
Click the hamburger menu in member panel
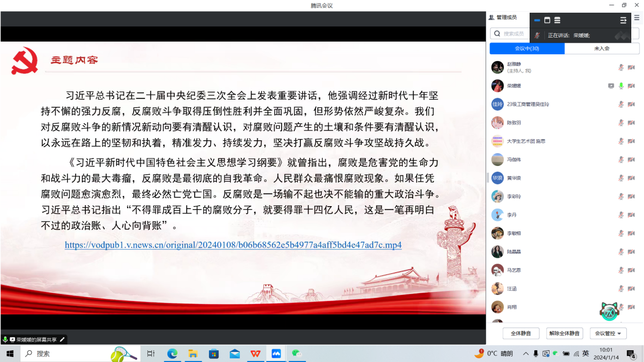tap(636, 17)
